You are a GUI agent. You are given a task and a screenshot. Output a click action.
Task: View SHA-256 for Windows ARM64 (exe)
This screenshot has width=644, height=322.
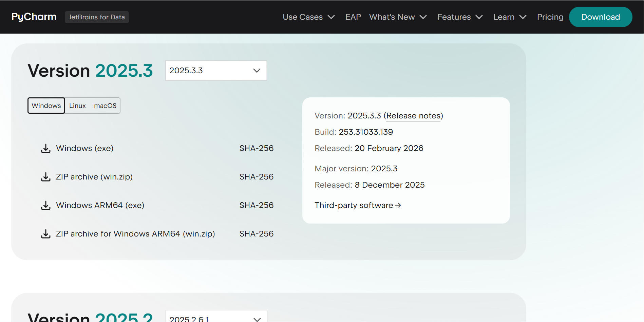257,205
